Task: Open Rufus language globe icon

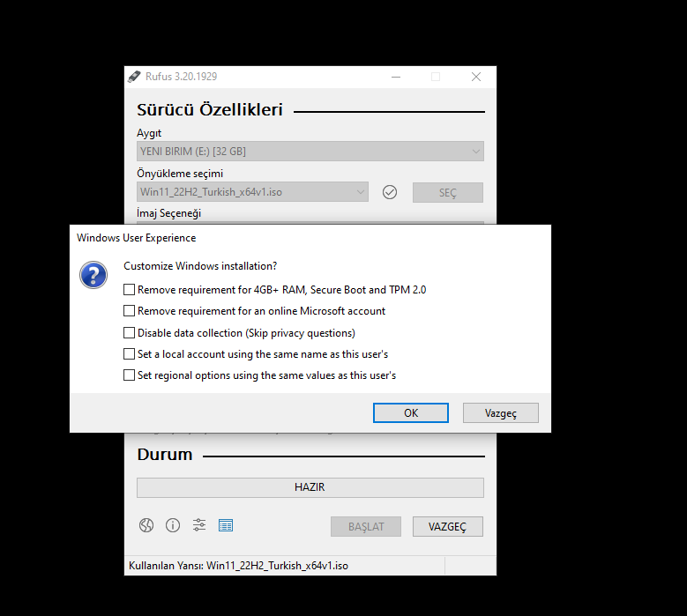Action: pyautogui.click(x=146, y=525)
